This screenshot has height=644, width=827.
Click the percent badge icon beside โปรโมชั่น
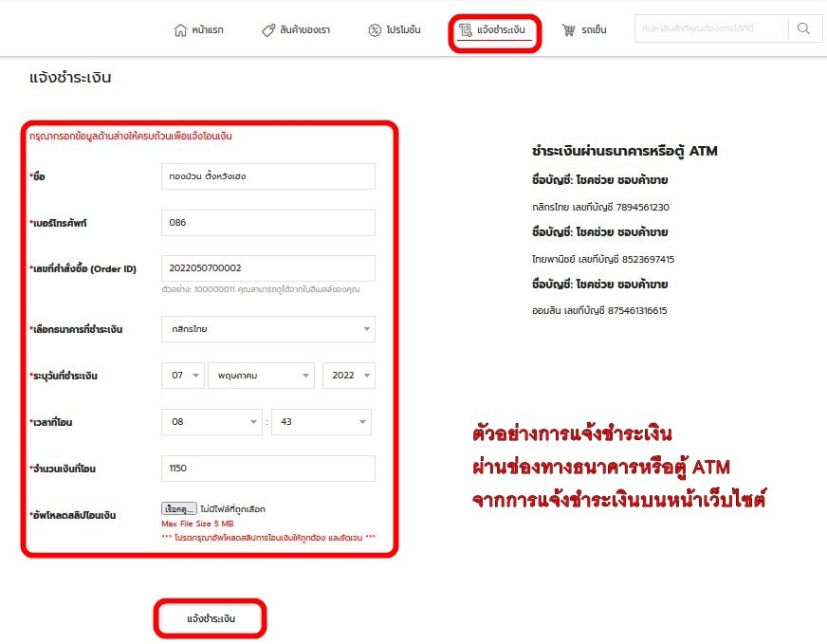375,30
